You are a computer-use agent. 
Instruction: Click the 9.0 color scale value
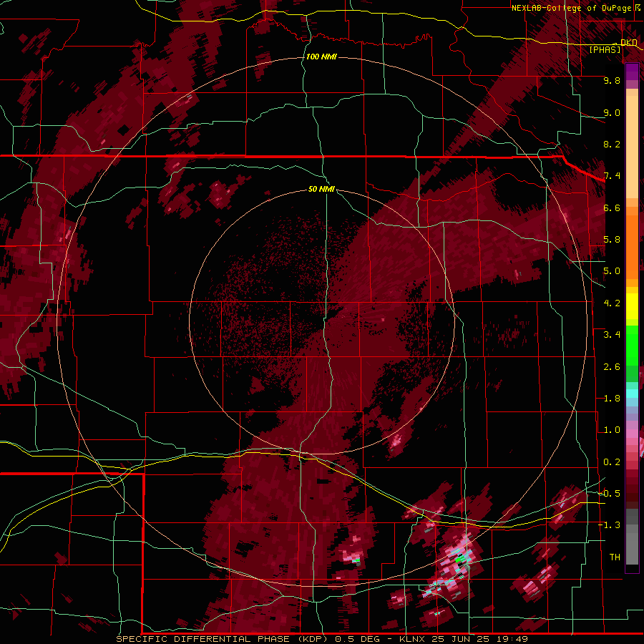(x=612, y=112)
